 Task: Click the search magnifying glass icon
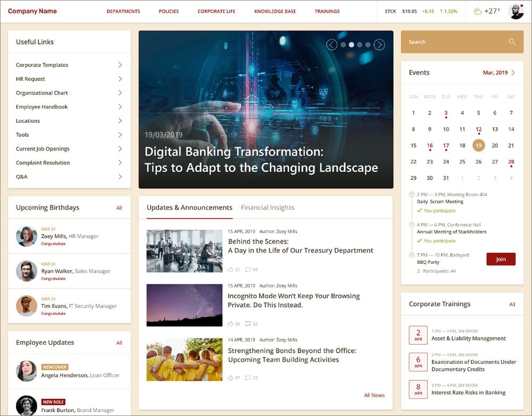point(512,41)
